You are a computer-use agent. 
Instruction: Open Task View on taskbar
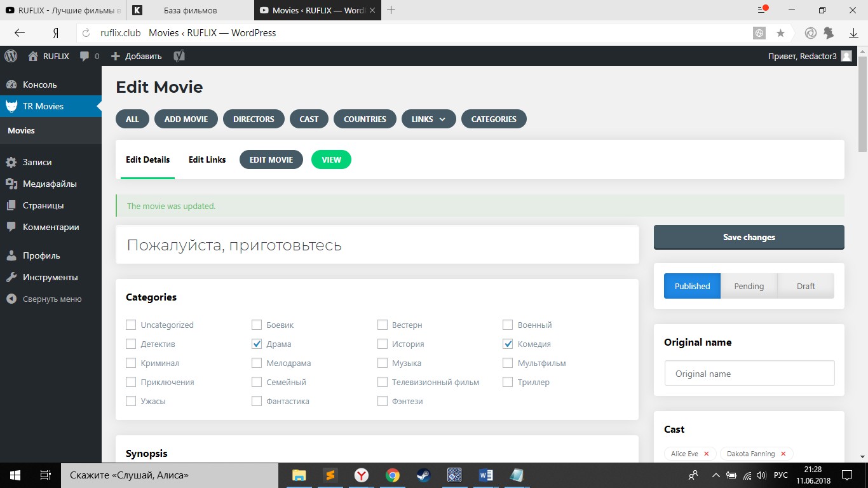pos(45,475)
